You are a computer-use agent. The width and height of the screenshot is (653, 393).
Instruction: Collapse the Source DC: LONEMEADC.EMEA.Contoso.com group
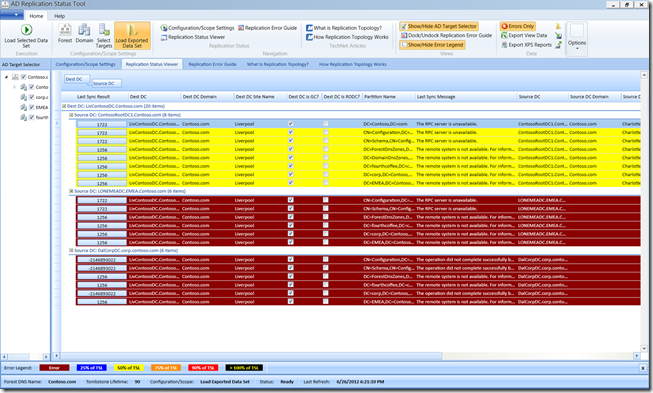click(71, 191)
